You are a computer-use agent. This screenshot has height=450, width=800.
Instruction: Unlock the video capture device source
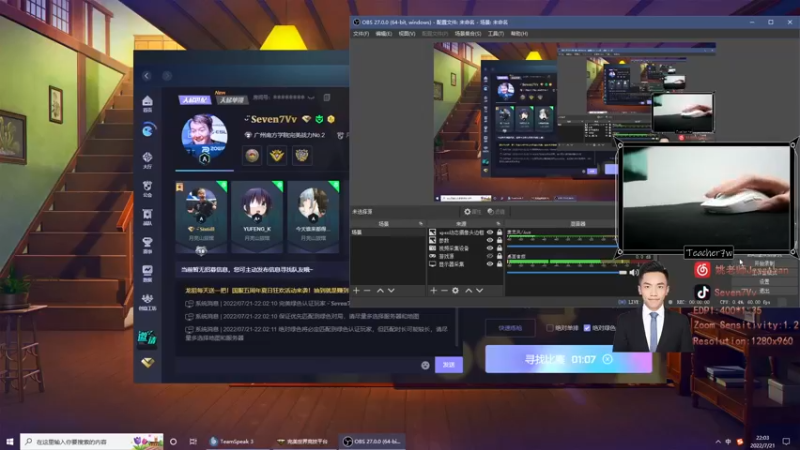pyautogui.click(x=499, y=248)
